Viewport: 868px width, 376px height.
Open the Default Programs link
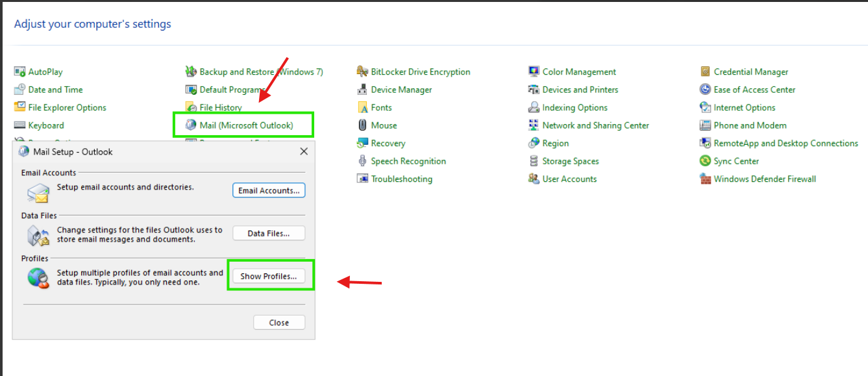click(232, 90)
